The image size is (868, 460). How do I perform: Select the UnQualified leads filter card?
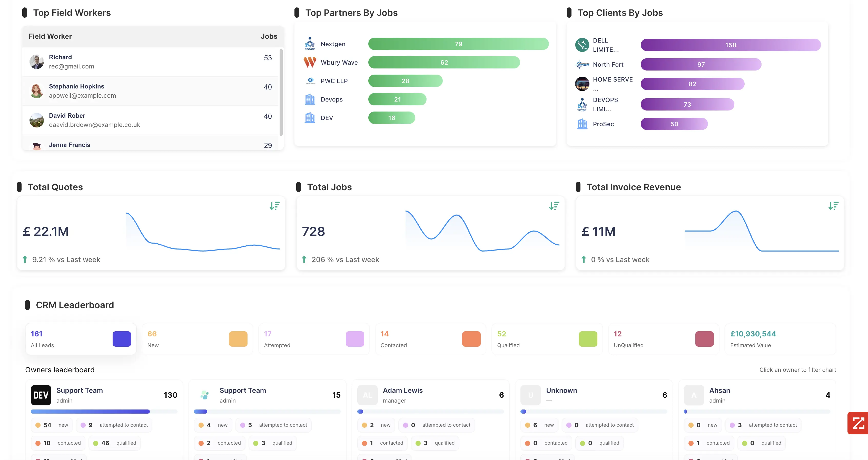point(664,339)
